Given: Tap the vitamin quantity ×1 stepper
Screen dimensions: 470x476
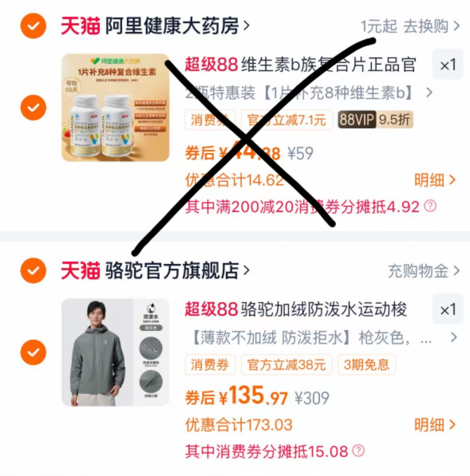Looking at the screenshot, I should coord(448,64).
